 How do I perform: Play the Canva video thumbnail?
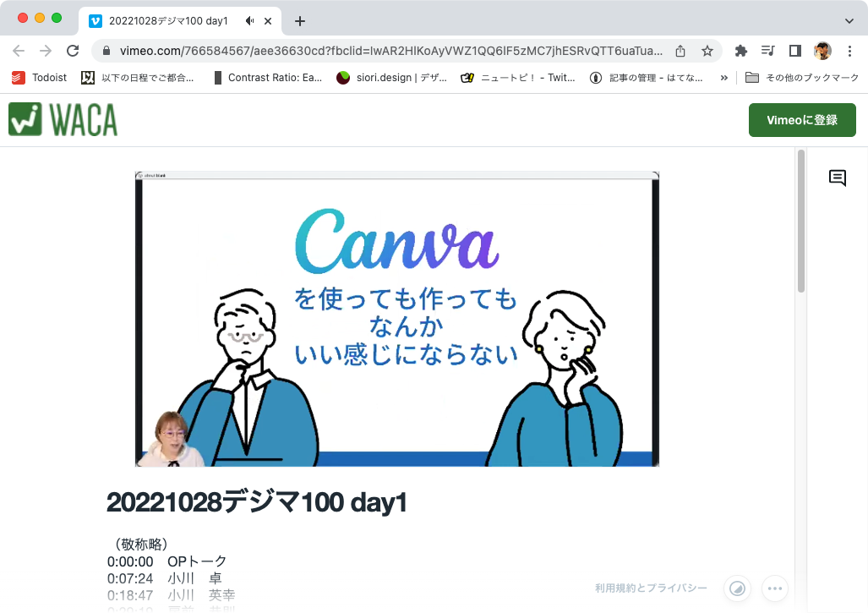(397, 320)
